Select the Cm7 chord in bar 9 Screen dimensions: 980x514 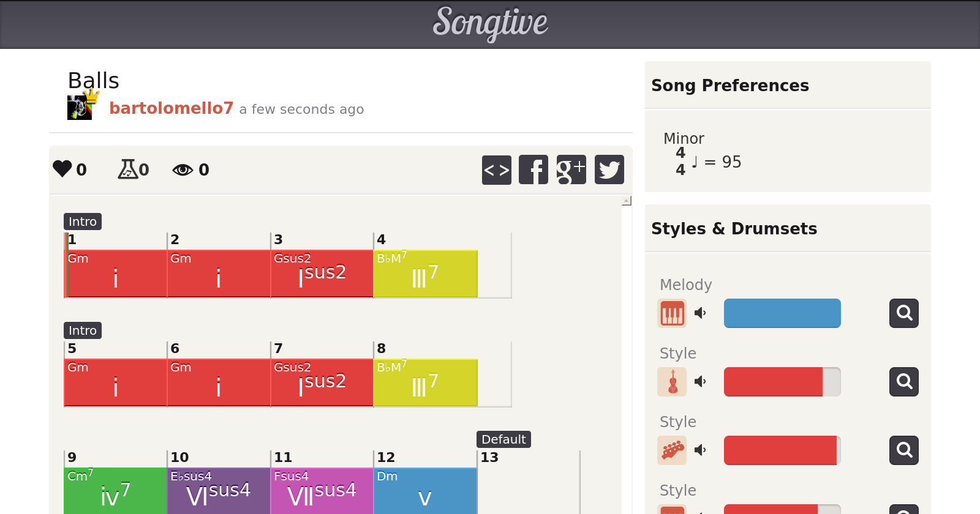(115, 491)
